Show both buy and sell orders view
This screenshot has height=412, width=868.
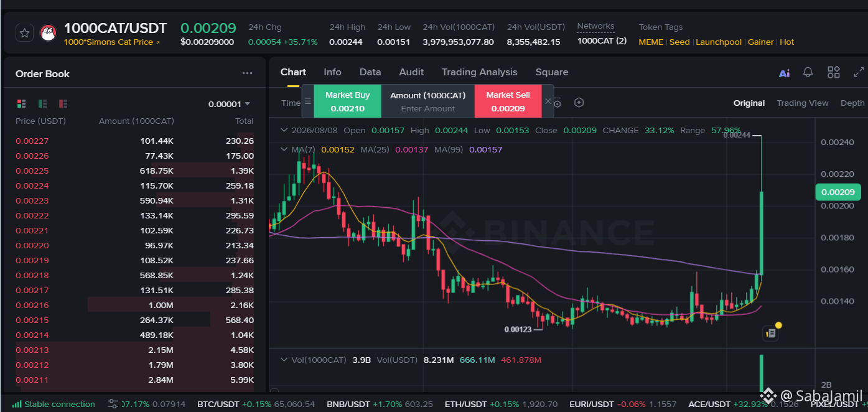point(22,103)
